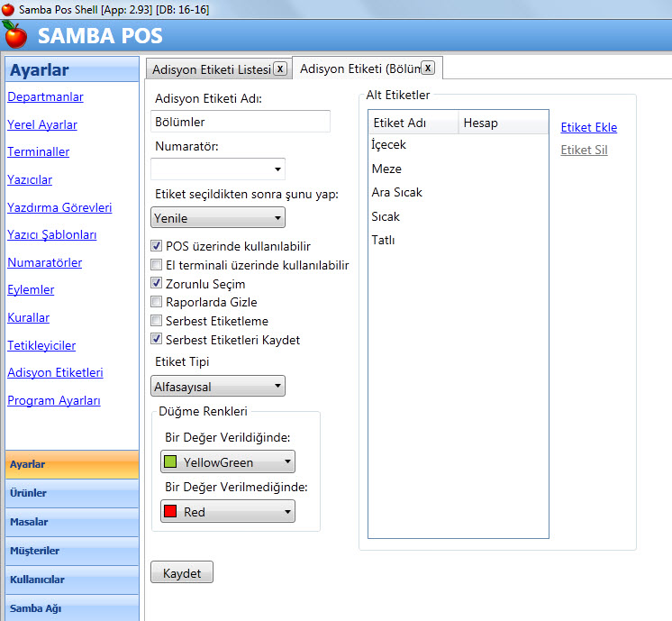Check the Serbest Etiketleme box
672x621 pixels.
pos(157,322)
